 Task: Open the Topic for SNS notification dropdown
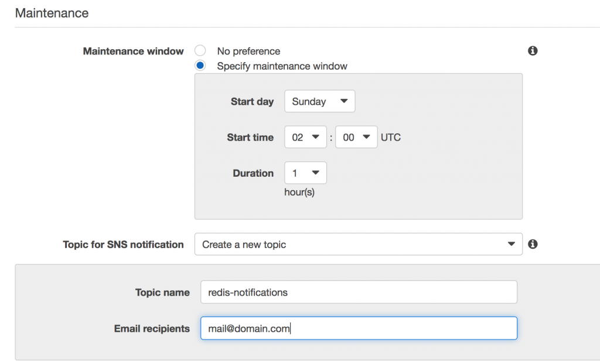tap(358, 244)
